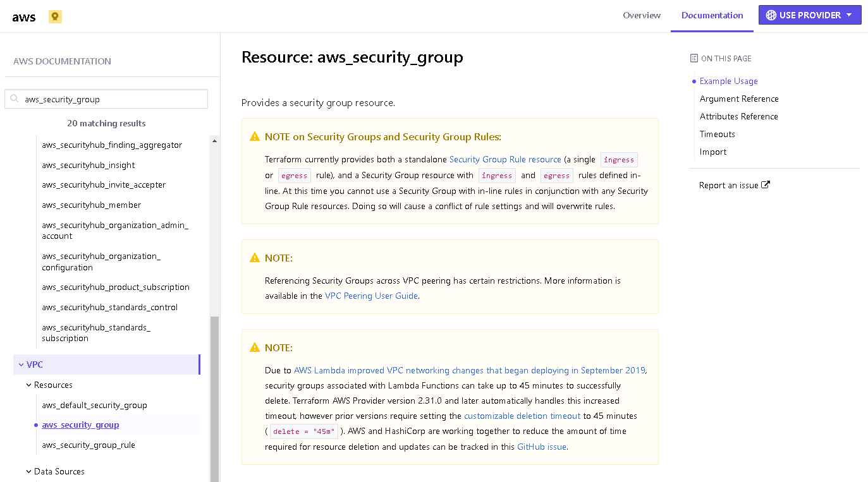Open the Use Provider dropdown arrow
This screenshot has height=482, width=868.
click(849, 15)
